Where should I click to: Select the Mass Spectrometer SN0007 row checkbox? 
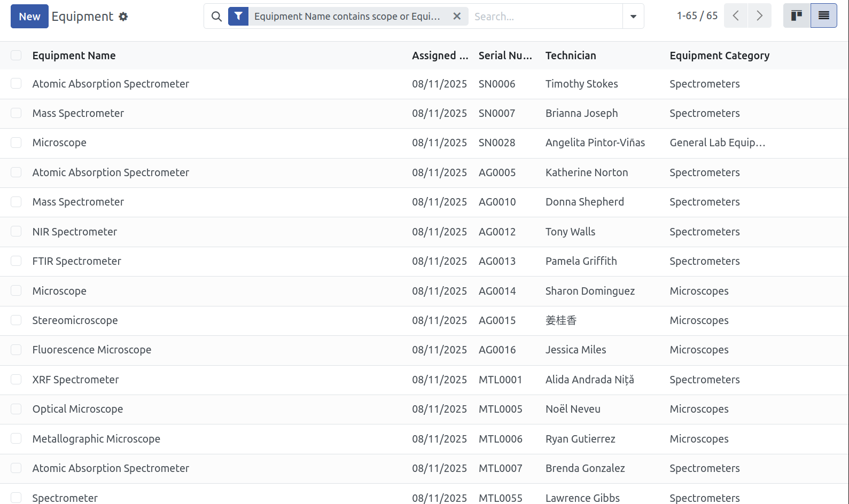tap(16, 113)
